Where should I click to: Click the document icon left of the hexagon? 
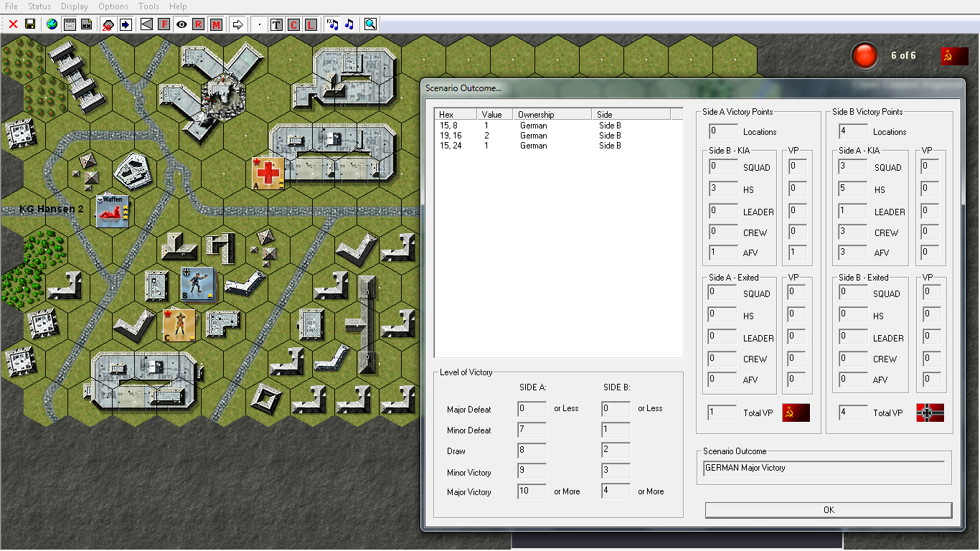(x=87, y=24)
